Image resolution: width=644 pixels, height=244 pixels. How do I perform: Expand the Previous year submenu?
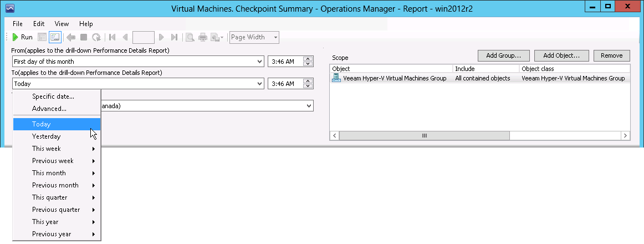tap(57, 234)
